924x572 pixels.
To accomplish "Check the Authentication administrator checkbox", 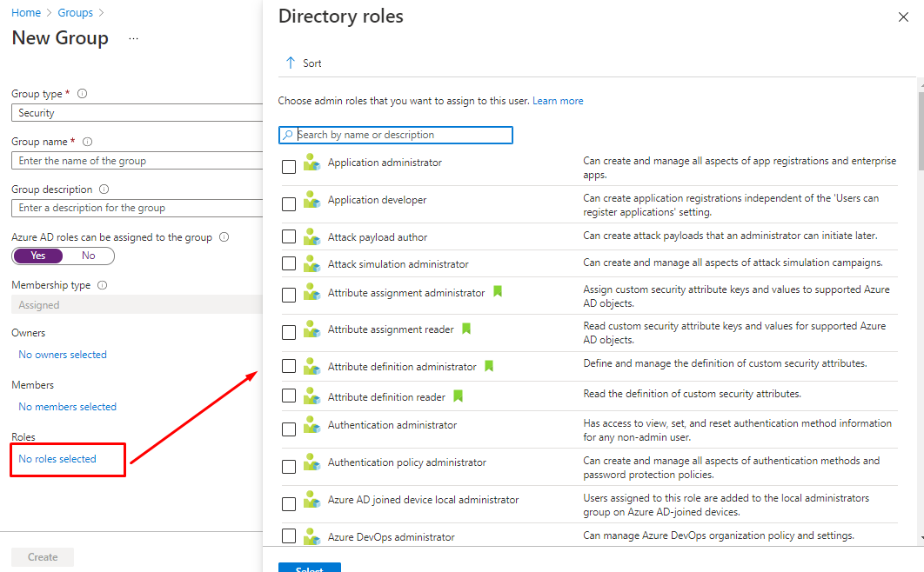I will point(289,429).
